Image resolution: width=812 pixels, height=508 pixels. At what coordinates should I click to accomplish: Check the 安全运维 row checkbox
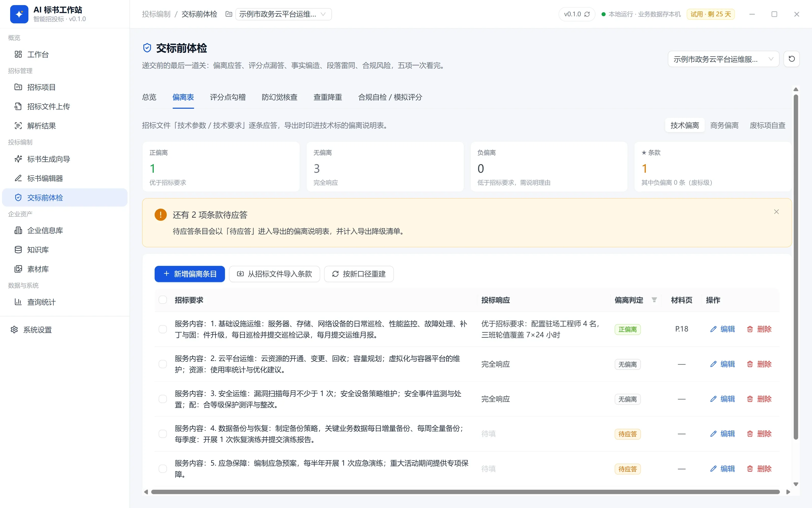[163, 399]
